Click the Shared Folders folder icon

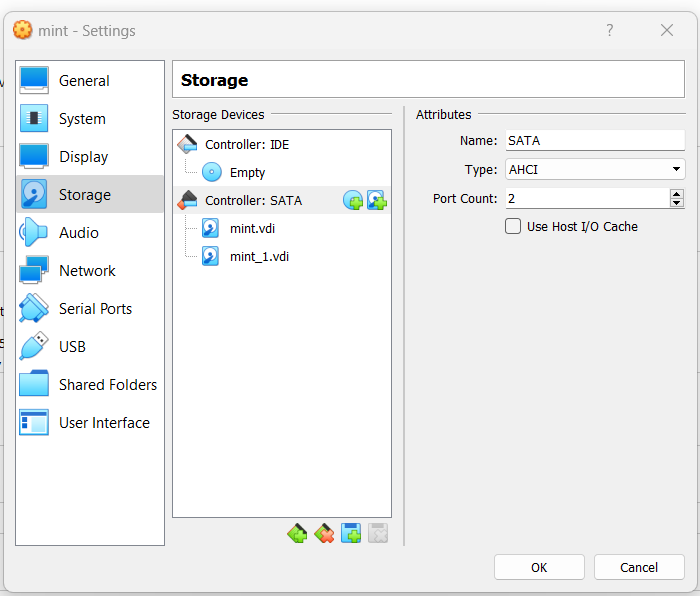point(34,384)
